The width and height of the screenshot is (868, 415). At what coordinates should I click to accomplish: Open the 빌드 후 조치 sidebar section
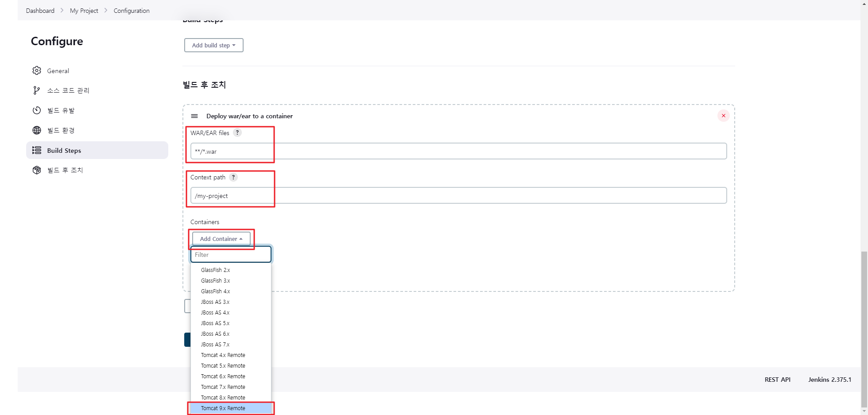coord(97,170)
